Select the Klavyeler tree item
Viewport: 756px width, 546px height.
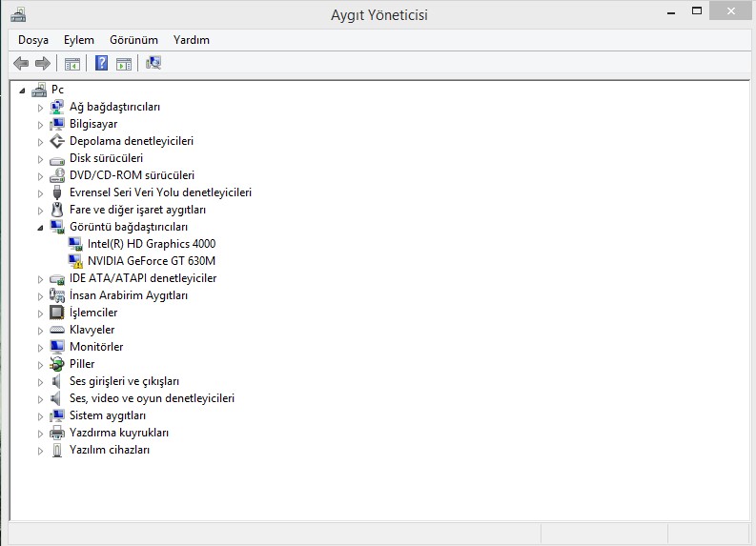(x=92, y=330)
